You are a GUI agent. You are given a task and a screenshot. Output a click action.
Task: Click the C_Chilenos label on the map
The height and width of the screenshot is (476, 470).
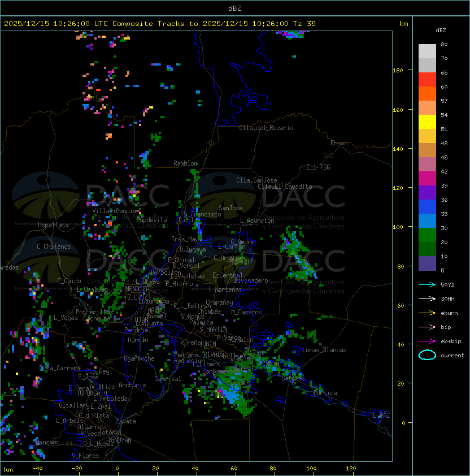pyautogui.click(x=54, y=246)
